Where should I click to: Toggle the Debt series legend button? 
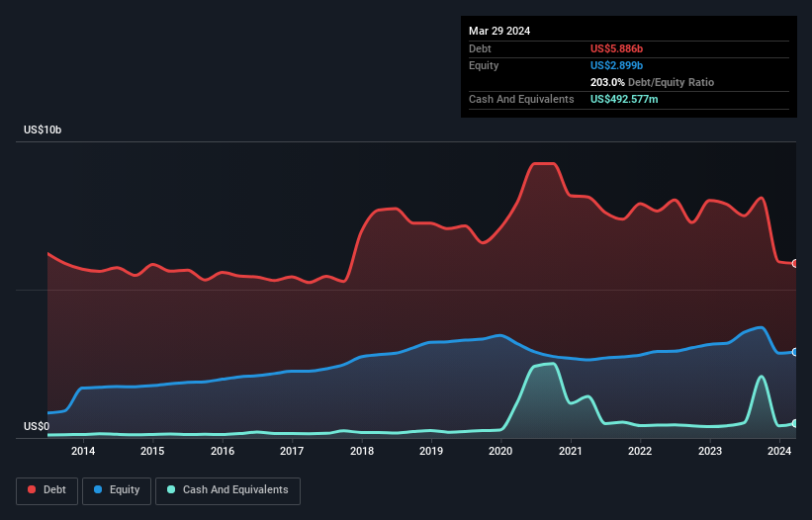(x=47, y=490)
